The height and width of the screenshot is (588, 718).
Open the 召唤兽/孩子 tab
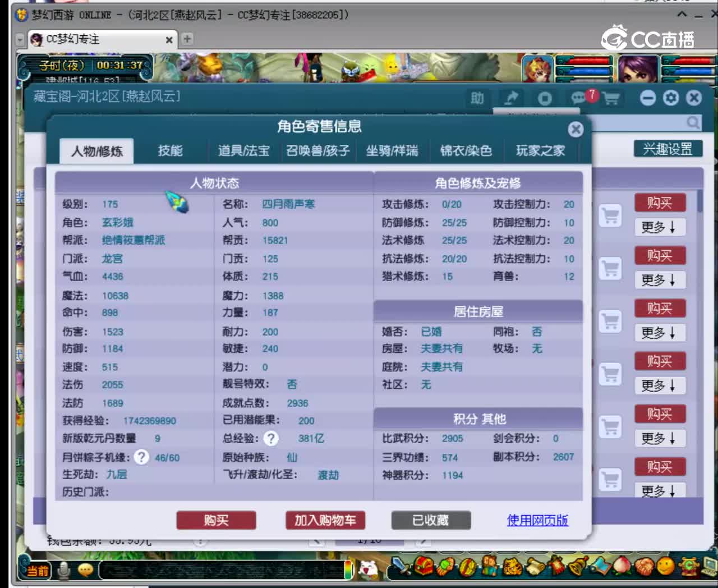coord(318,150)
